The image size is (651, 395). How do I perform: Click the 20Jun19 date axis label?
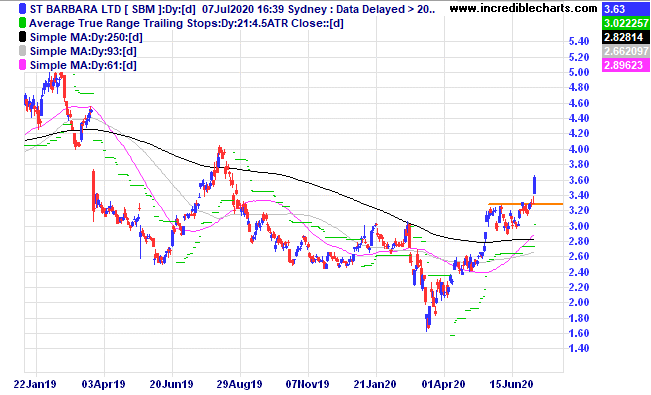point(171,384)
